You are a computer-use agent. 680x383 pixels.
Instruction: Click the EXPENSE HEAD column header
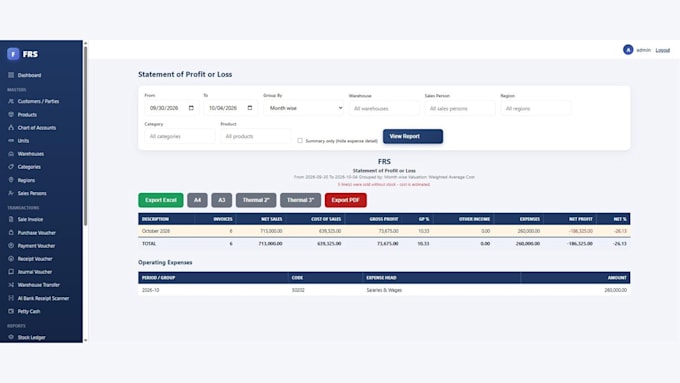(381, 278)
